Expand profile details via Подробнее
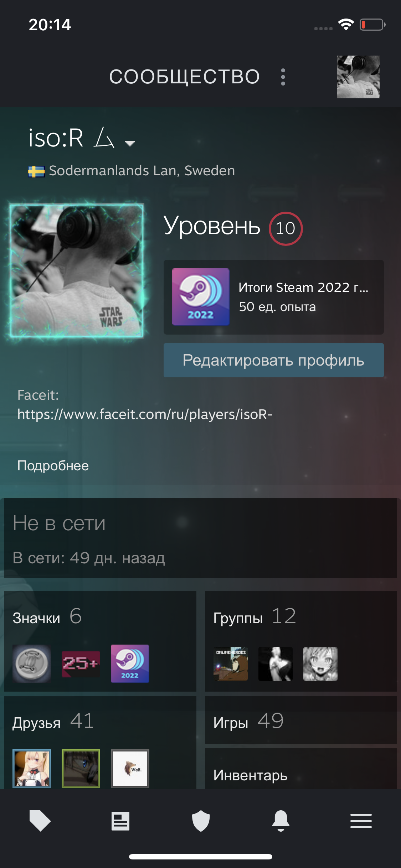Viewport: 401px width, 868px height. click(x=53, y=466)
